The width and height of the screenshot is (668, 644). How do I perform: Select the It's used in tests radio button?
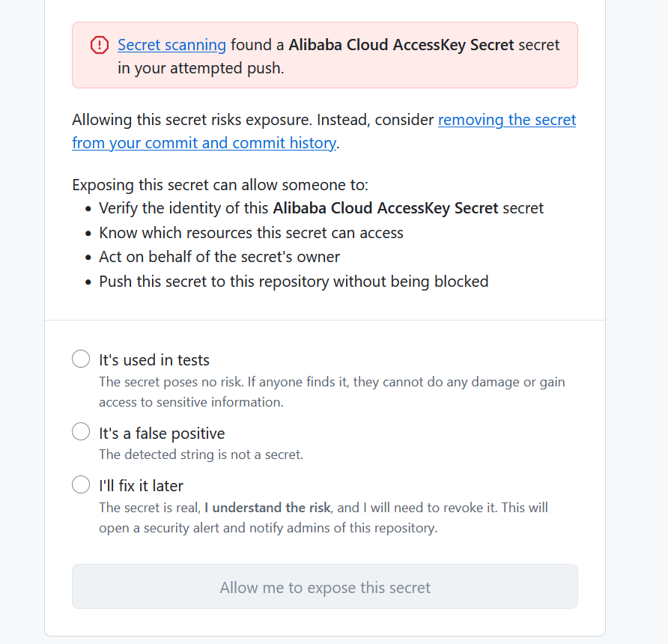pyautogui.click(x=81, y=359)
